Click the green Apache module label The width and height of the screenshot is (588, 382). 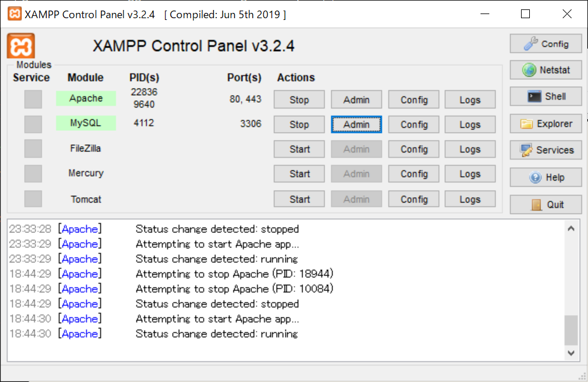click(86, 98)
